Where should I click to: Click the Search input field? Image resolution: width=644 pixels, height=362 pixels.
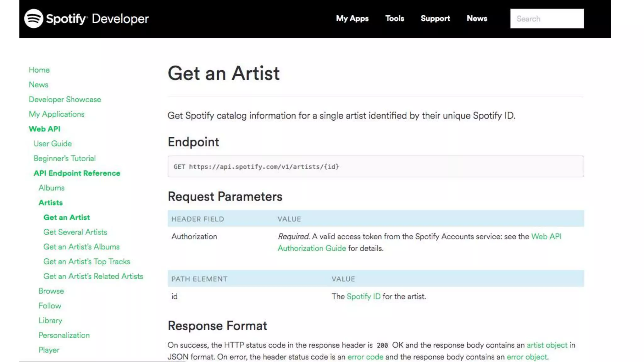(547, 19)
